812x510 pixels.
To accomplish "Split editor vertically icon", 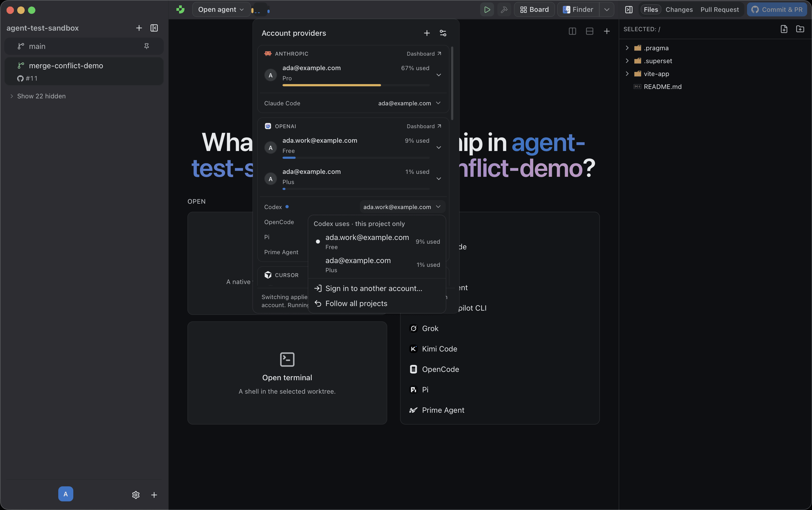I will tap(572, 31).
